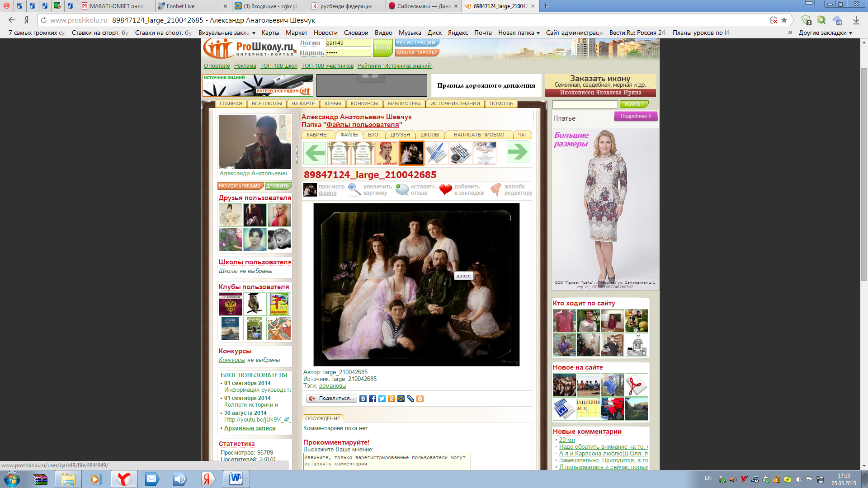Click the comment text area
Screen dimensions: 868x488
387,461
